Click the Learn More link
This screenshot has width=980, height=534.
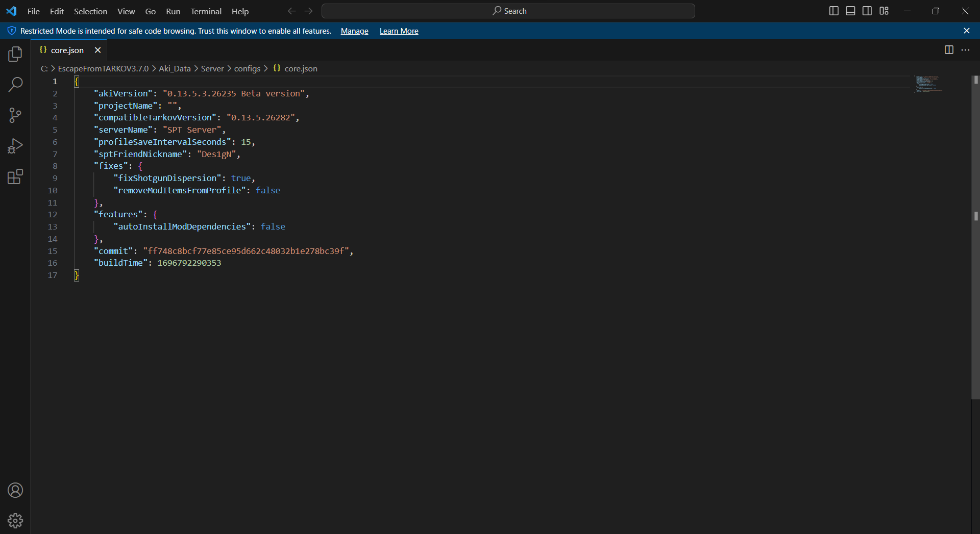point(399,31)
